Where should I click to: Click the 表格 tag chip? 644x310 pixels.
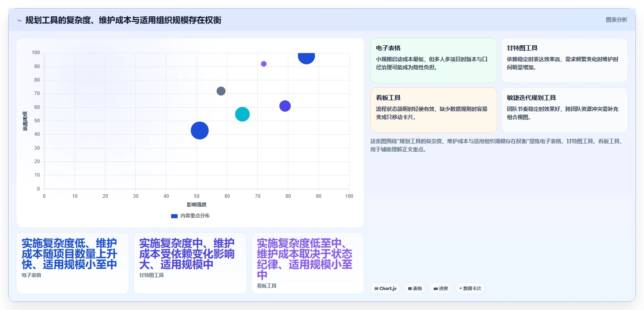(x=415, y=288)
